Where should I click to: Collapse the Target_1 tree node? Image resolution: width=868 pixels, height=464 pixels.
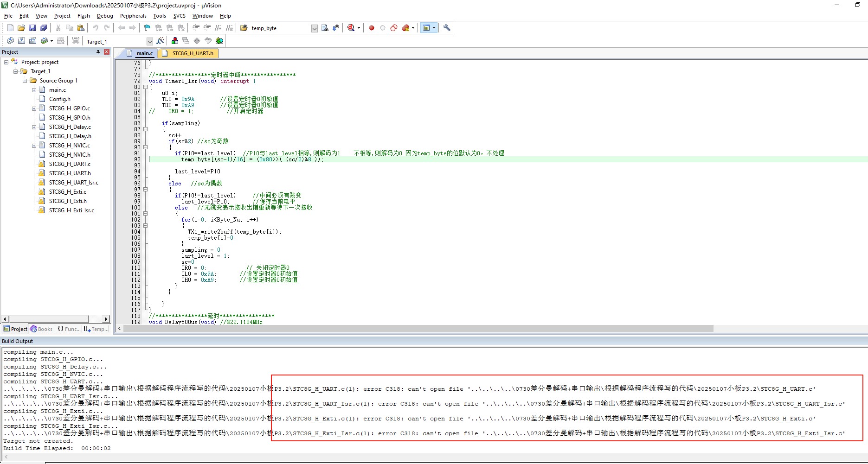pyautogui.click(x=15, y=71)
